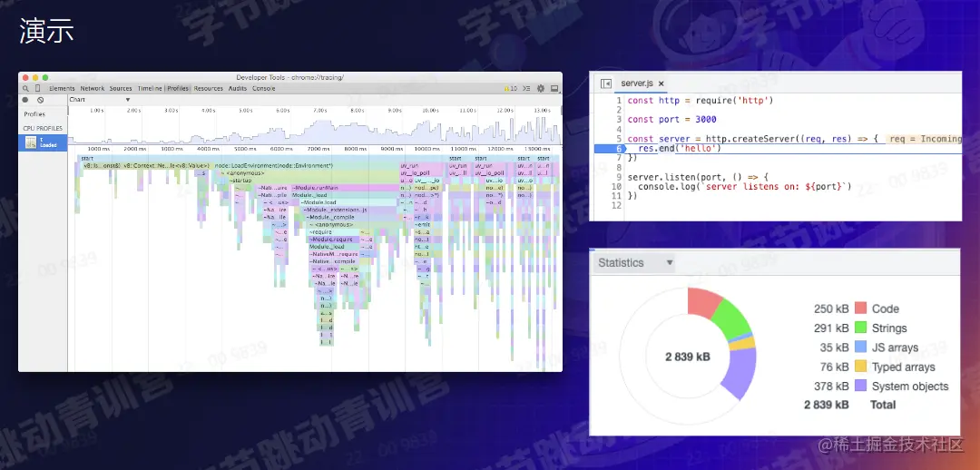
Task: Click line number 1 in code gutter
Action: click(x=619, y=101)
